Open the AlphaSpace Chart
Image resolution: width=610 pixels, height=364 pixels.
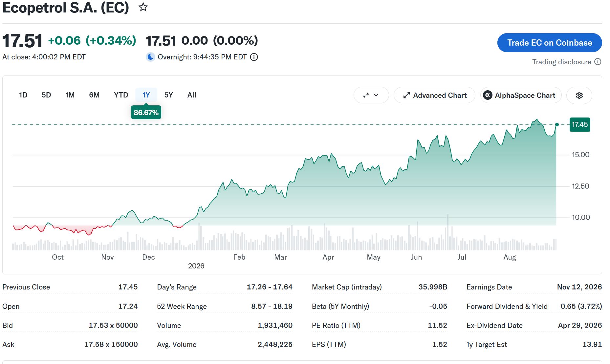521,95
